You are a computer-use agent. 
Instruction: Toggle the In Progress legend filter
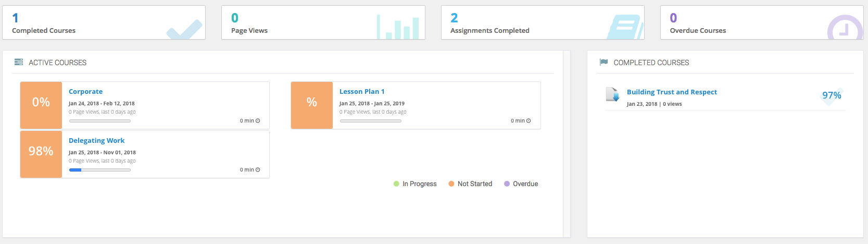tap(415, 184)
